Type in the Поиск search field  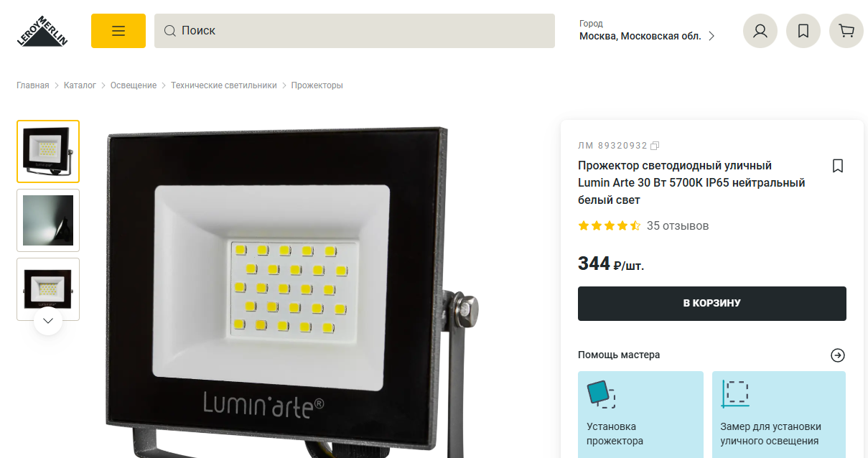pyautogui.click(x=359, y=31)
